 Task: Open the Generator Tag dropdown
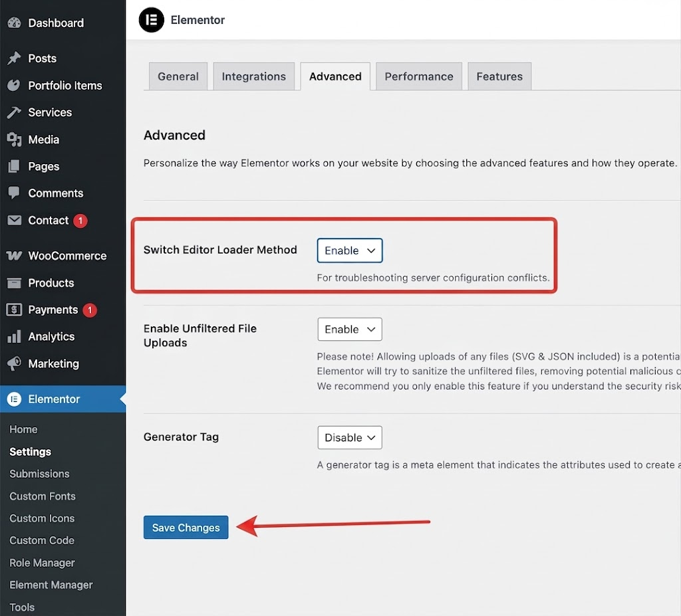coord(350,437)
